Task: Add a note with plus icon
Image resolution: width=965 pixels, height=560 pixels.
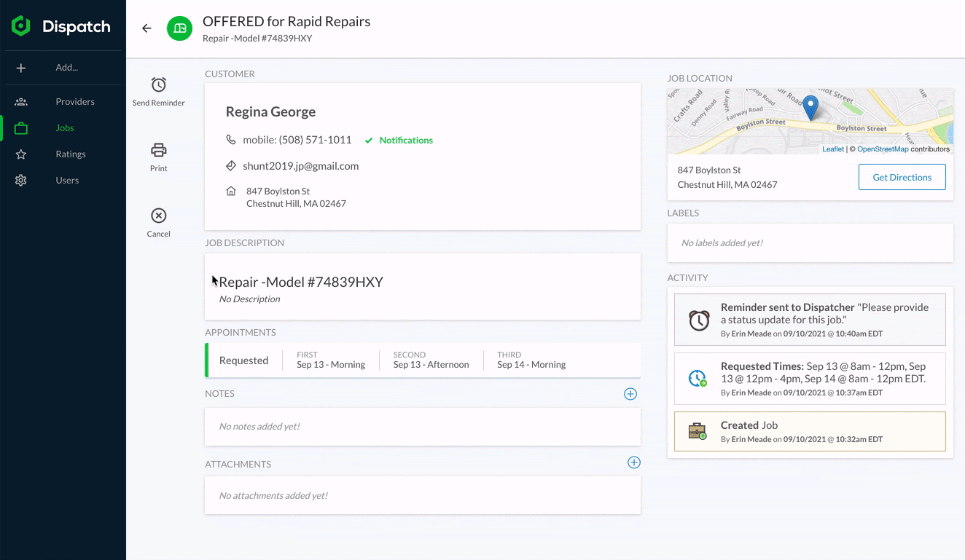Action: (630, 394)
